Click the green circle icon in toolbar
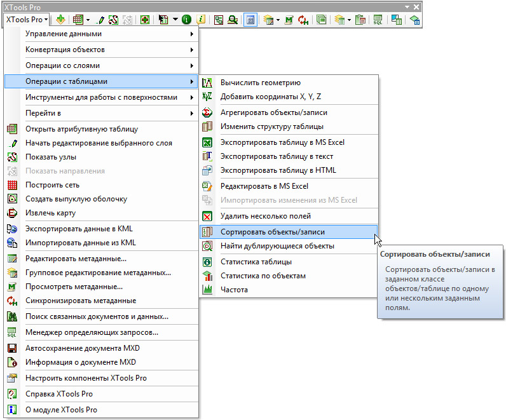This screenshot has width=506, height=420. point(186,20)
